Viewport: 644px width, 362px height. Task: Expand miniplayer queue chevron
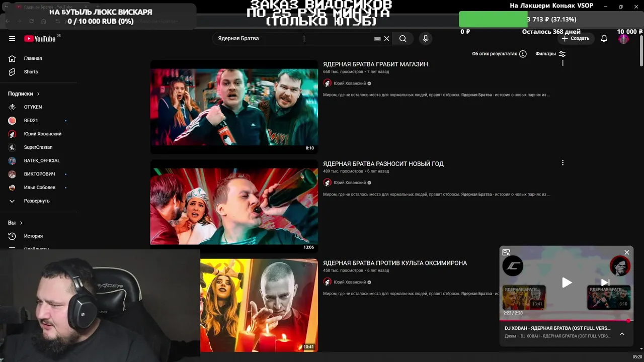click(622, 334)
